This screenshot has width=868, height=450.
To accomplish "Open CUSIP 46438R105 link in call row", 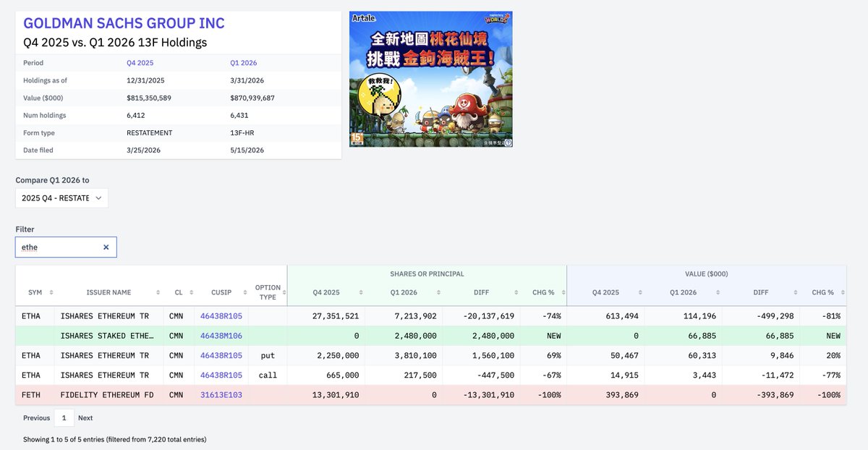I will [x=221, y=375].
